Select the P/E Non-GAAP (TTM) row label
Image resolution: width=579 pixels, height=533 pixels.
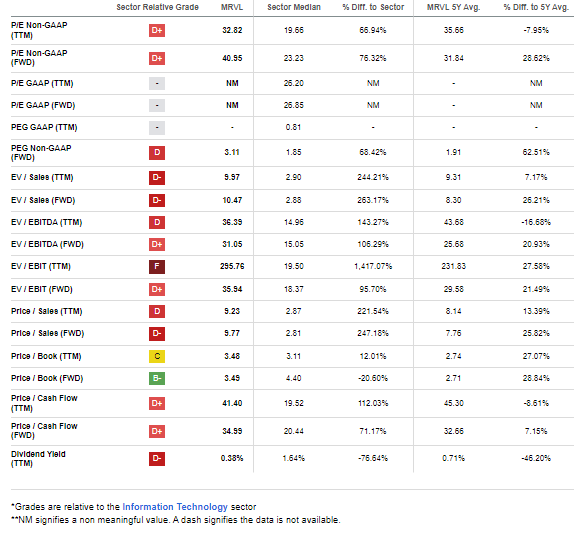39,30
